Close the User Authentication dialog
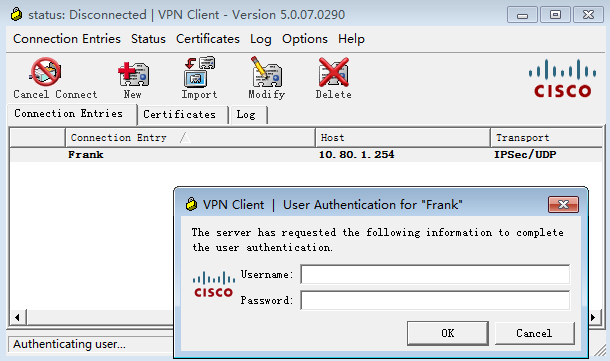The width and height of the screenshot is (610, 361). coord(563,204)
